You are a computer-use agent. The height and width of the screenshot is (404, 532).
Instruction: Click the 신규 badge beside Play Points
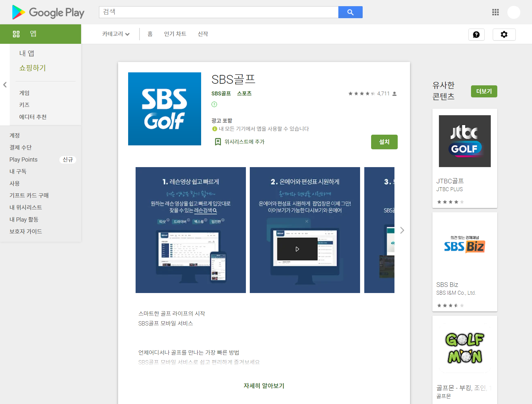[68, 159]
